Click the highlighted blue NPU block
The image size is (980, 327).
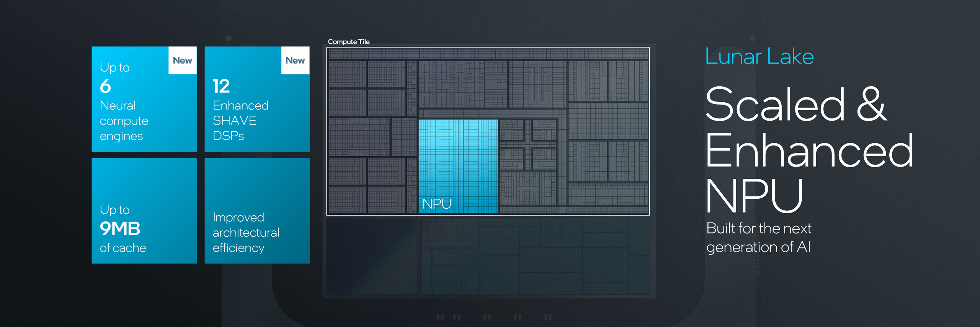click(458, 166)
